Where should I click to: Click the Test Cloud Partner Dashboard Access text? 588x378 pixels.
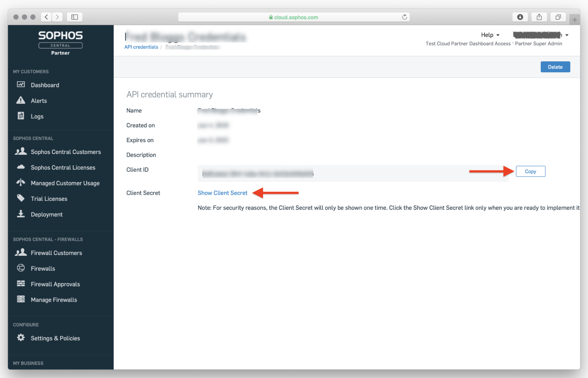[x=468, y=44]
